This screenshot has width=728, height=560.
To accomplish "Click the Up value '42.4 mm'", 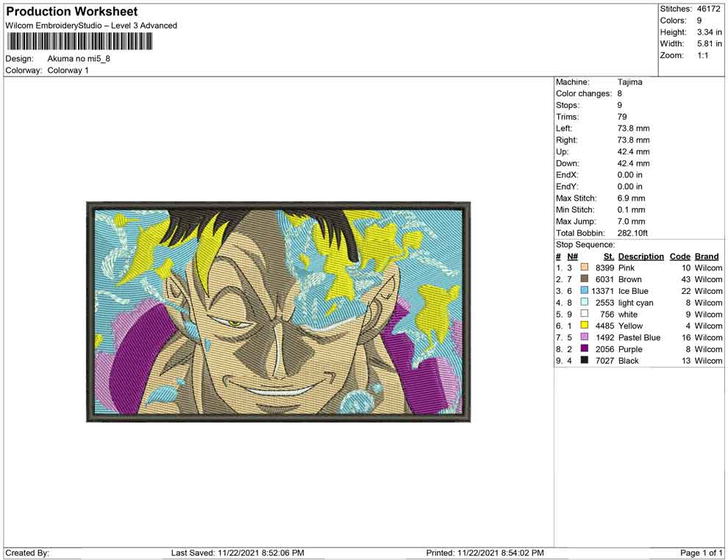I will click(x=633, y=151).
